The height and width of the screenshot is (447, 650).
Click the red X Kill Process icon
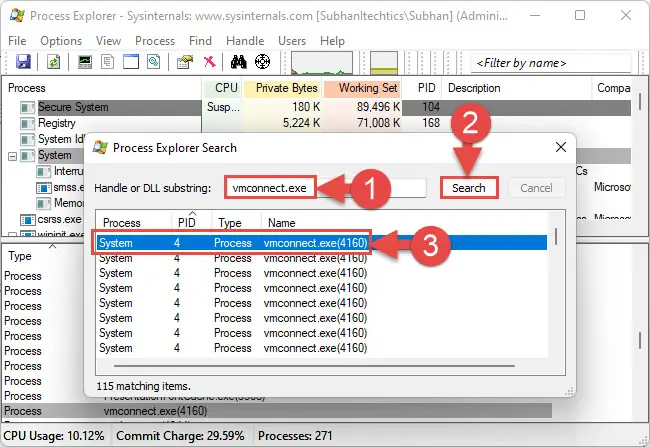tap(209, 62)
